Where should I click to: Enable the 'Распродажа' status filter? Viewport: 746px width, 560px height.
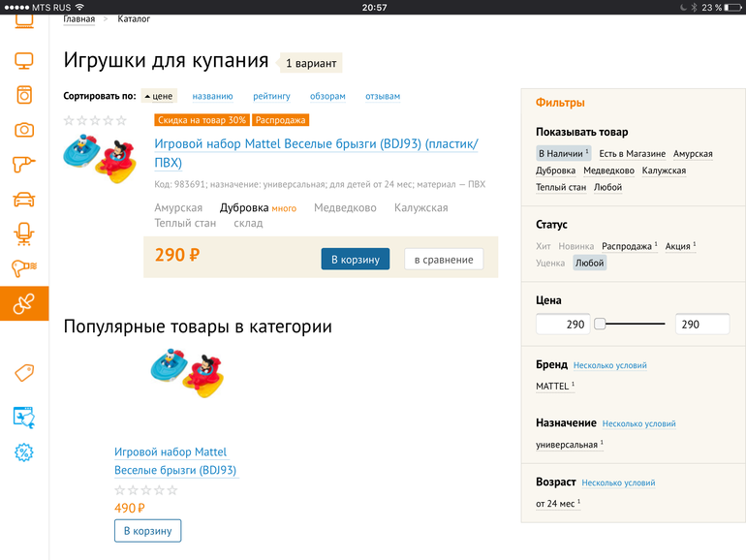click(627, 247)
